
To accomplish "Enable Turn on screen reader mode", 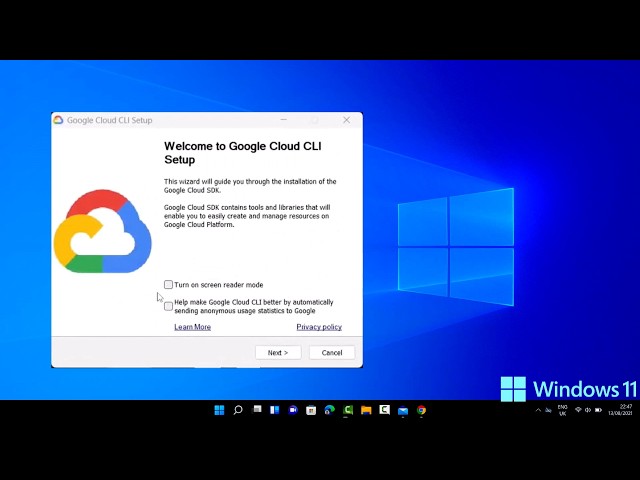I will click(x=168, y=284).
